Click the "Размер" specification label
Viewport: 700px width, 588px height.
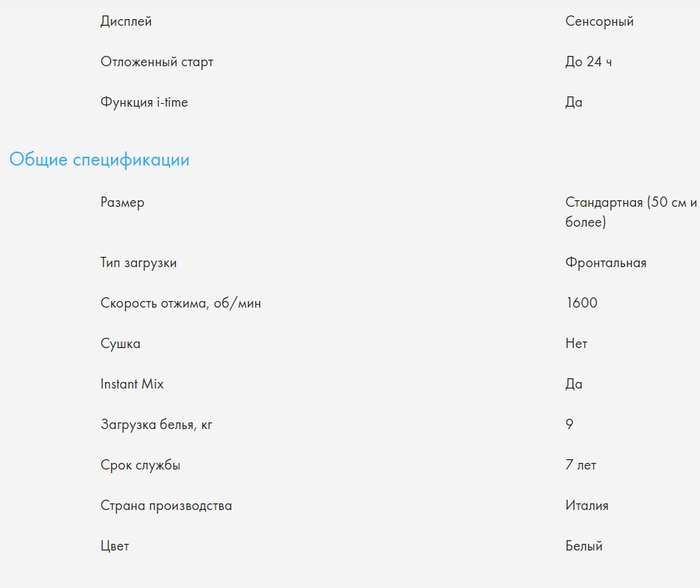click(122, 202)
